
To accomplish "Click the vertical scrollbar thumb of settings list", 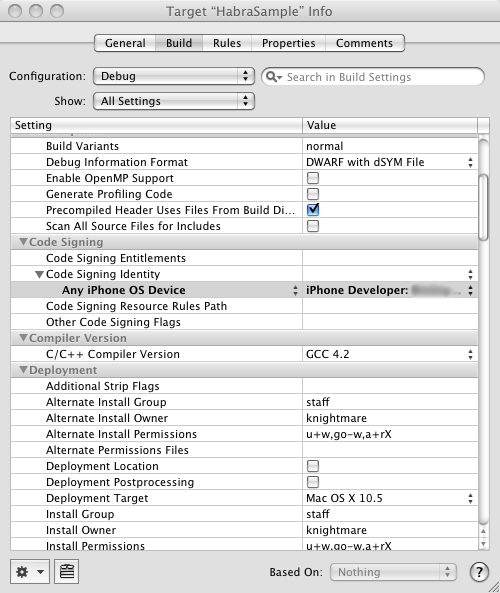I will click(483, 207).
